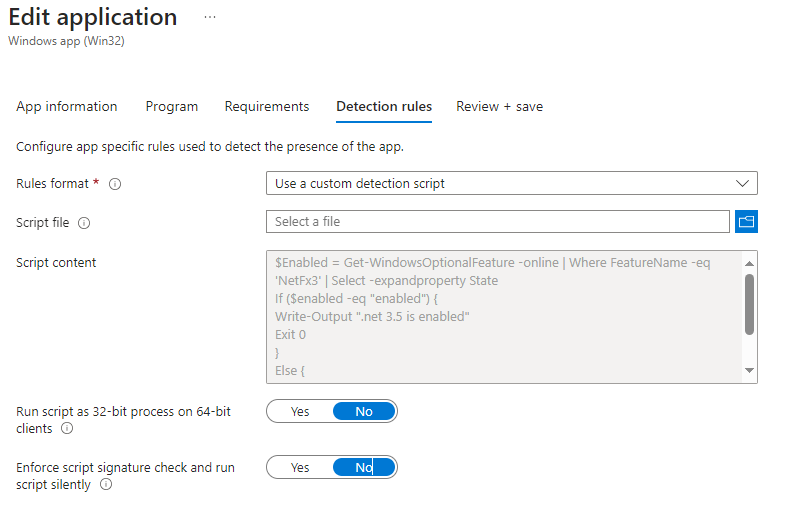Screen dimensions: 805x520
Task: Click info icon for 32-bit process setting
Action: pyautogui.click(x=67, y=428)
